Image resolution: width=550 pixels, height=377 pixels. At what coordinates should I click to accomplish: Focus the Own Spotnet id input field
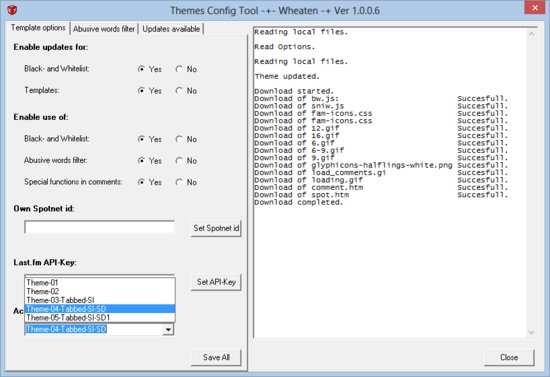coord(99,227)
